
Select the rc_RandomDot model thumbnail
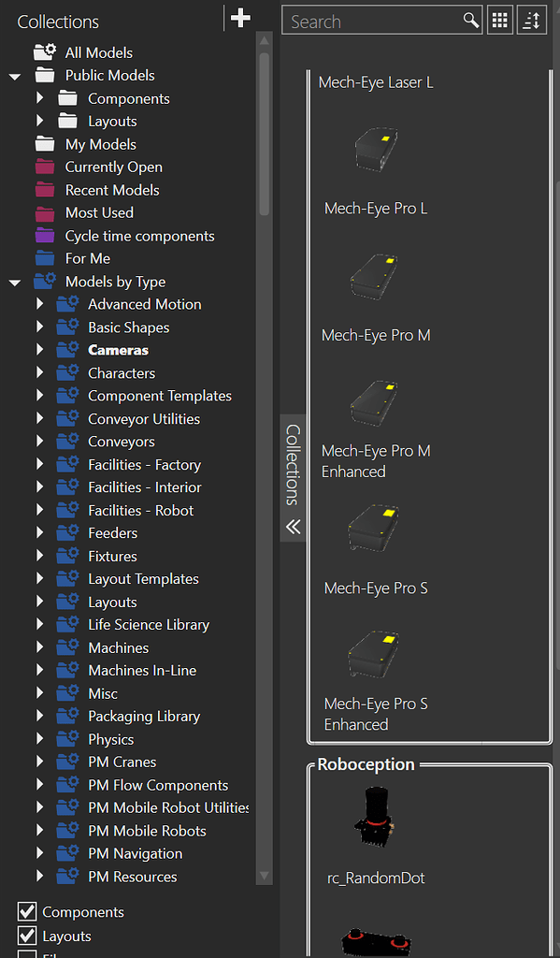pyautogui.click(x=374, y=818)
